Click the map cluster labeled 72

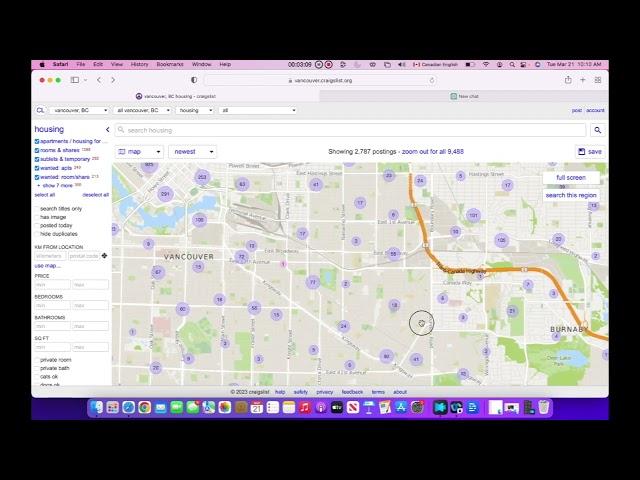tap(242, 257)
